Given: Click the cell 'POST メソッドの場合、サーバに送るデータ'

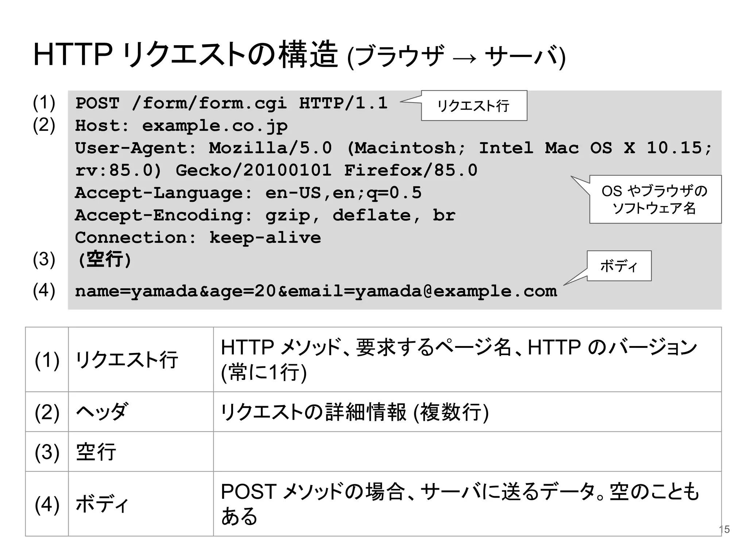Looking at the screenshot, I should coord(467,504).
